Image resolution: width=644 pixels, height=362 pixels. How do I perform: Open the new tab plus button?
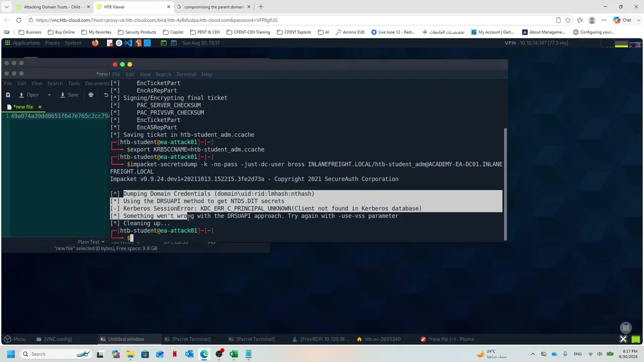(261, 7)
